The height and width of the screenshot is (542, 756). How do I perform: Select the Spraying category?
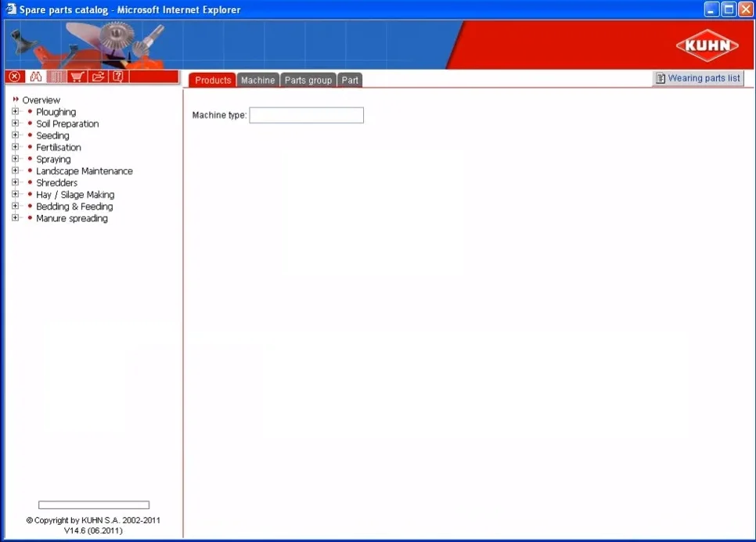(53, 159)
